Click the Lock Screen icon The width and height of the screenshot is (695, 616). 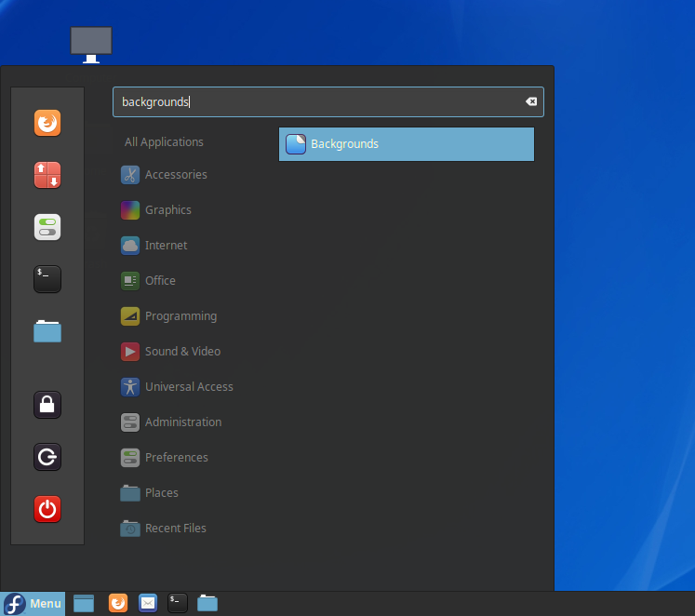47,404
